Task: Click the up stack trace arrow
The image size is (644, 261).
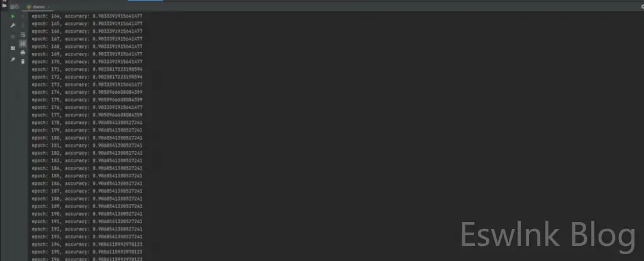Action: point(23,16)
